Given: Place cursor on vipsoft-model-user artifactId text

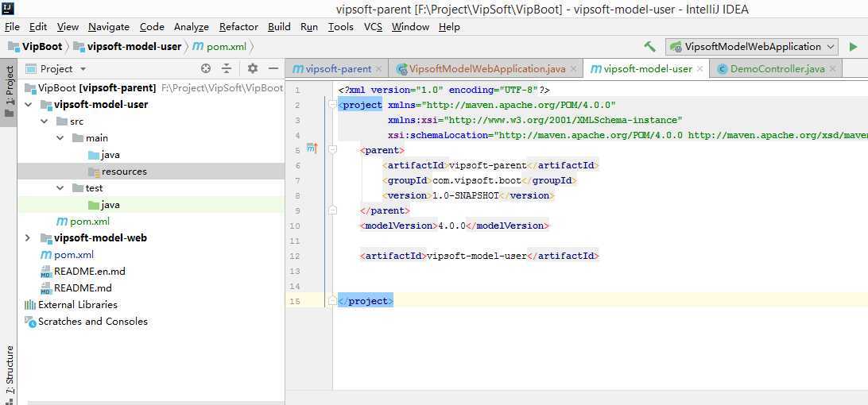Looking at the screenshot, I should click(477, 256).
